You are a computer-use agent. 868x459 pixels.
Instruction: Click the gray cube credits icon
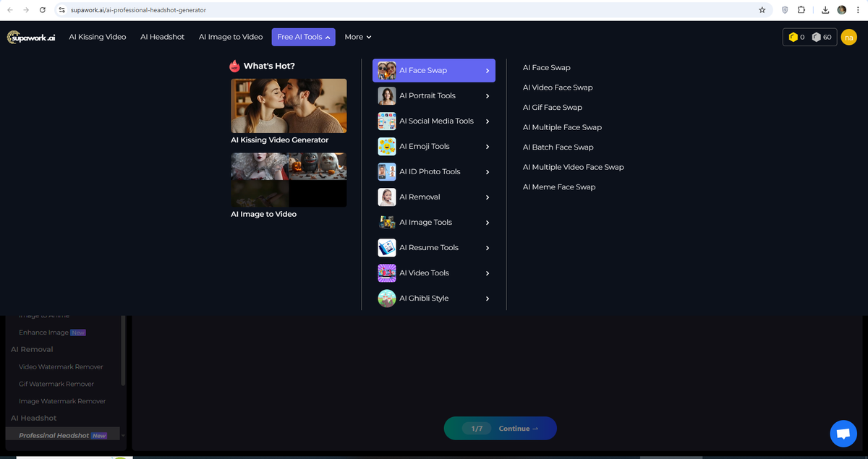pyautogui.click(x=816, y=37)
